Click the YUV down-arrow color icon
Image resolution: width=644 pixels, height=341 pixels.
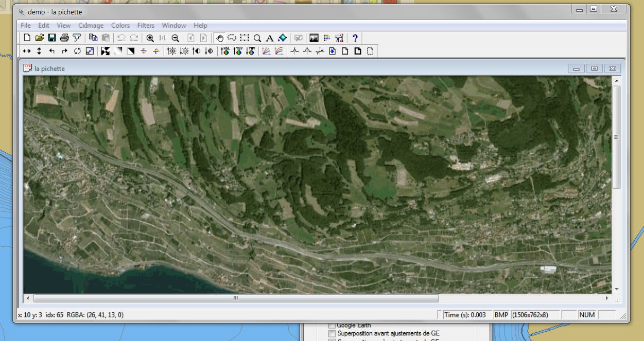point(250,51)
